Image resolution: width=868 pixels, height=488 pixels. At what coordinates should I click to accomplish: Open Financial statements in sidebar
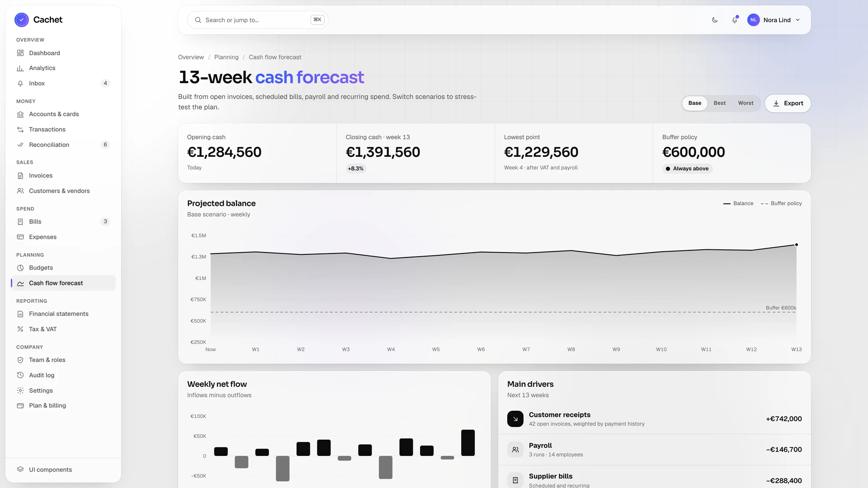[x=63, y=314]
